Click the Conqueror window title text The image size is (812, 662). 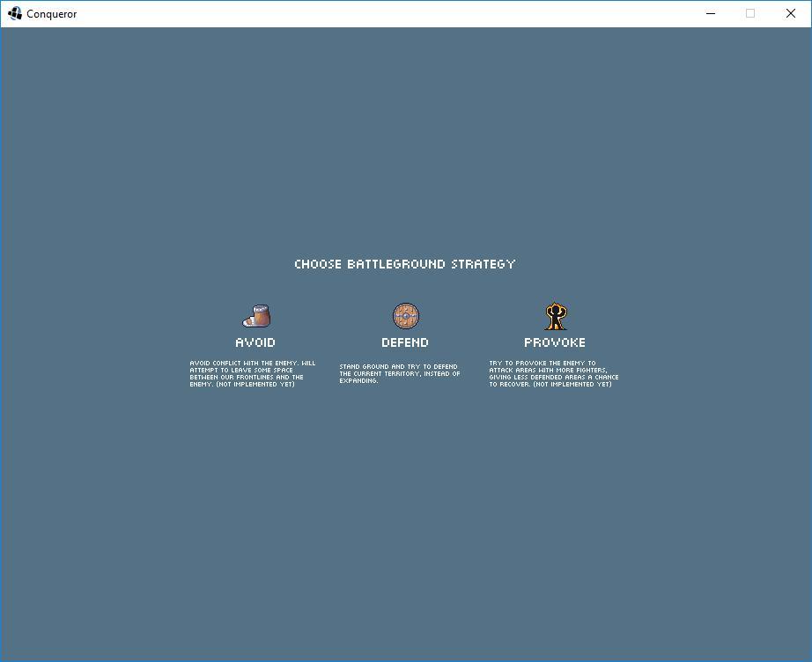coord(52,14)
